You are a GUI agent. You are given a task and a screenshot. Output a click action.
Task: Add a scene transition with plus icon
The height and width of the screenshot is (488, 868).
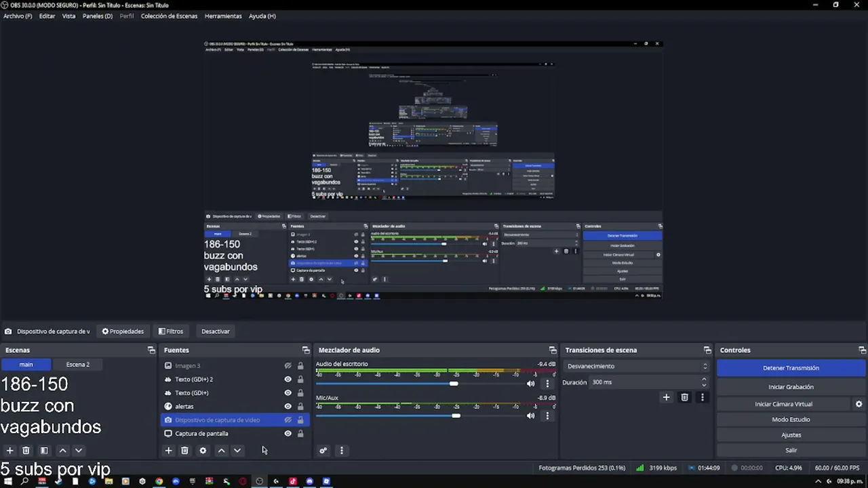(x=666, y=397)
